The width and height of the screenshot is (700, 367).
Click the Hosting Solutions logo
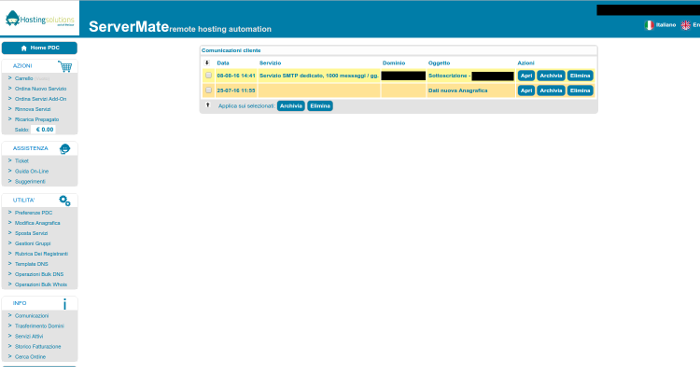[40, 19]
